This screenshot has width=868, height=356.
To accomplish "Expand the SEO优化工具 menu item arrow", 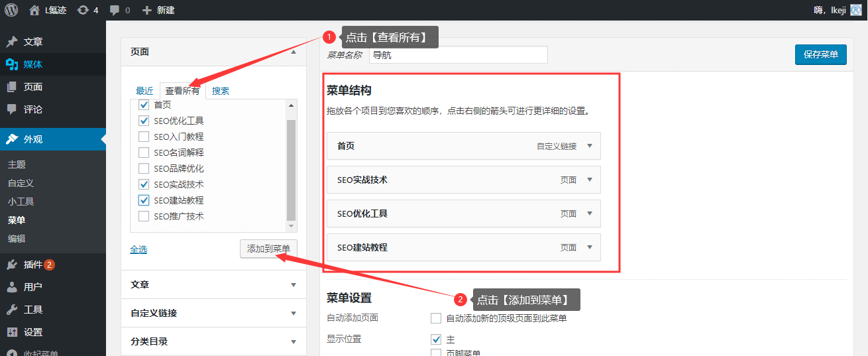I will pyautogui.click(x=590, y=213).
